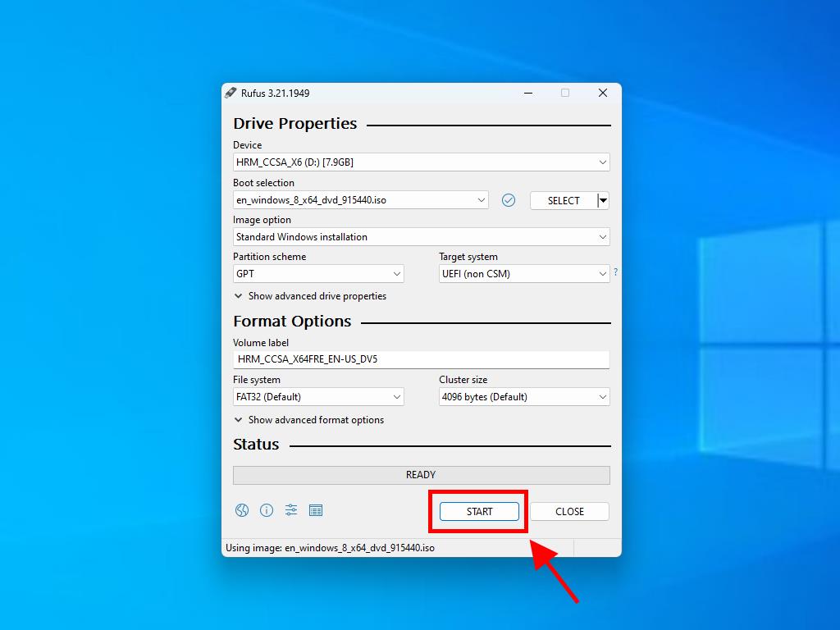Click the checksum checkmark icon

pyautogui.click(x=509, y=200)
